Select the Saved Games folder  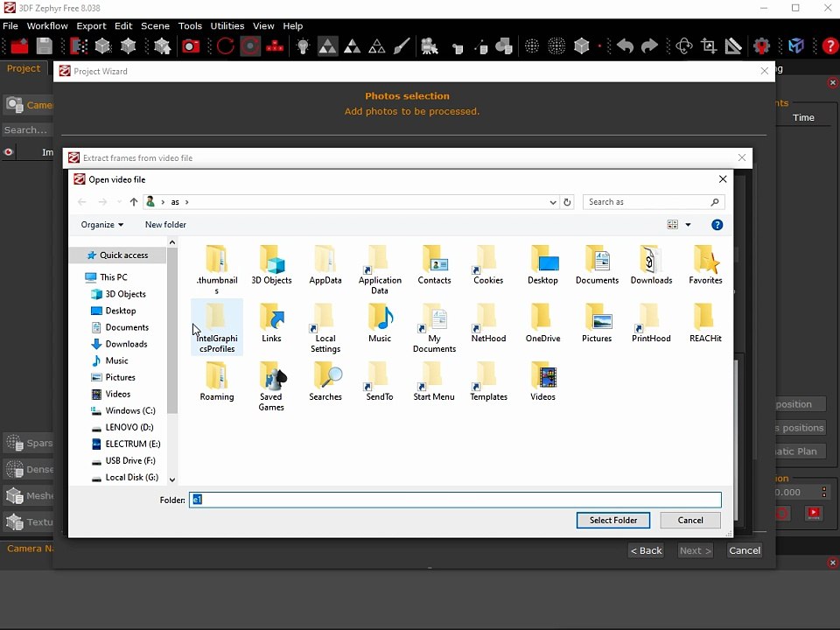pos(271,386)
